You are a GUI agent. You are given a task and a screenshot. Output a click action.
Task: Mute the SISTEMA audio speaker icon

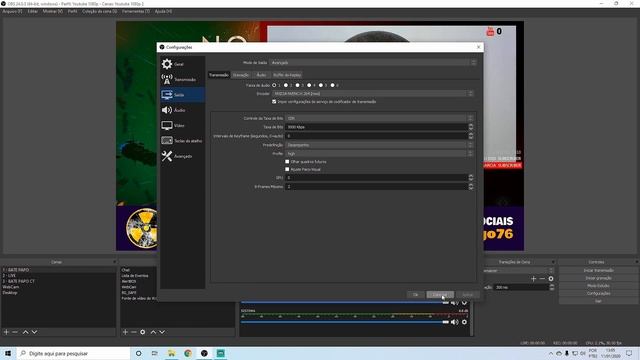455,322
